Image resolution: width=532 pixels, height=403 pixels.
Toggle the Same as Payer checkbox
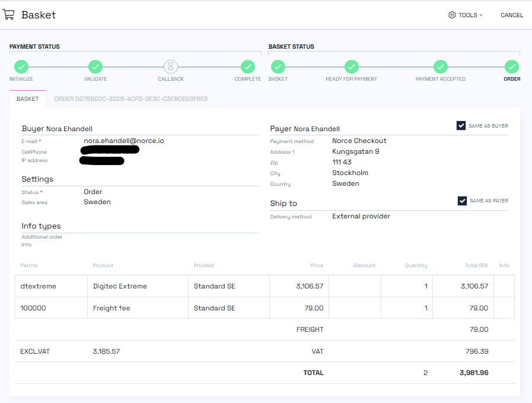pos(462,201)
